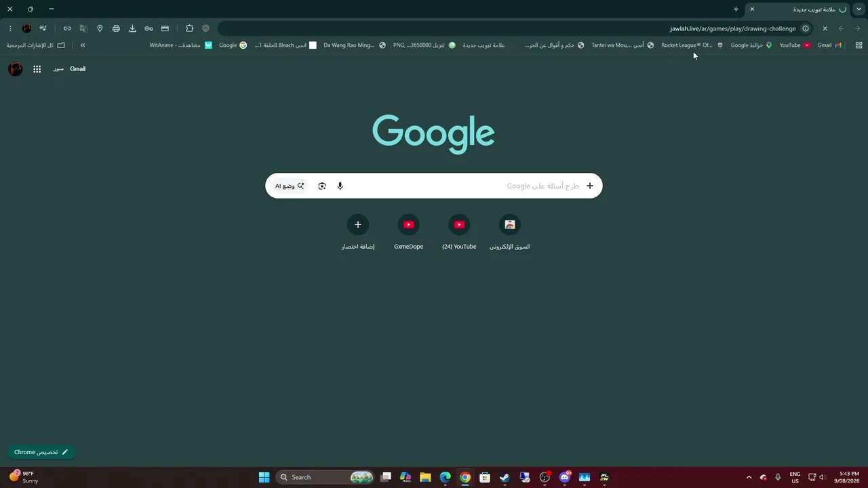Open the Rocket League bookmark
The height and width of the screenshot is (488, 868).
point(692,45)
